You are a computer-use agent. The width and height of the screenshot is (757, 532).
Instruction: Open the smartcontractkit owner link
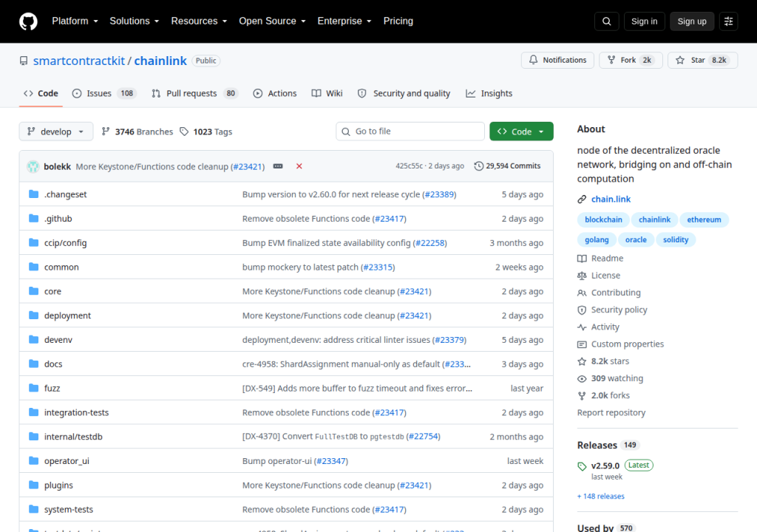pyautogui.click(x=79, y=61)
